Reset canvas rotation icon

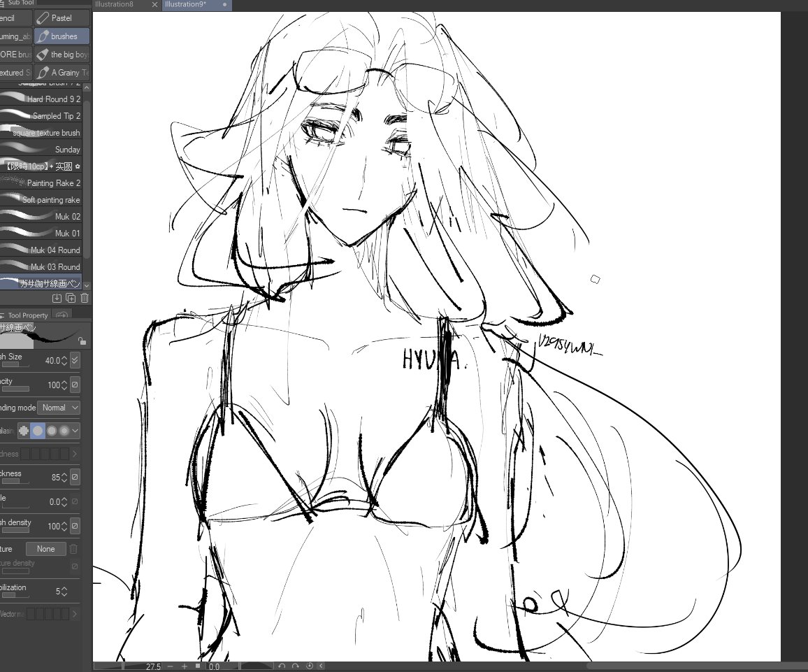coord(310,666)
